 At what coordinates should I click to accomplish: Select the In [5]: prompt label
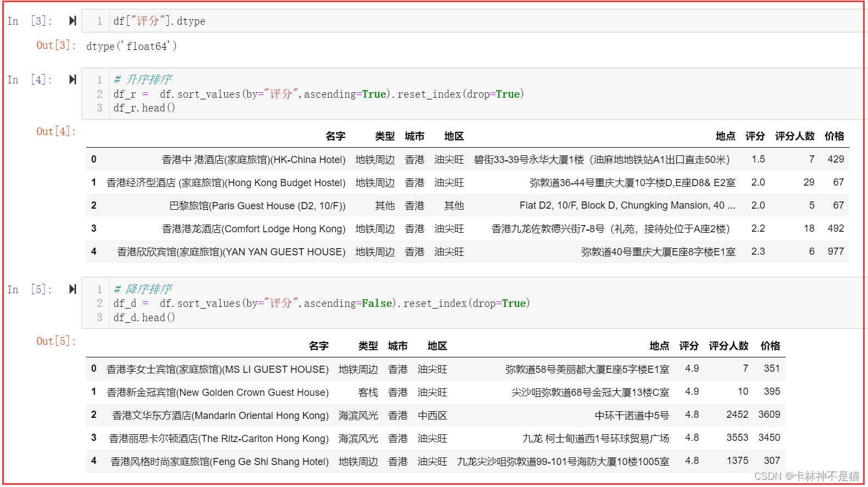30,289
